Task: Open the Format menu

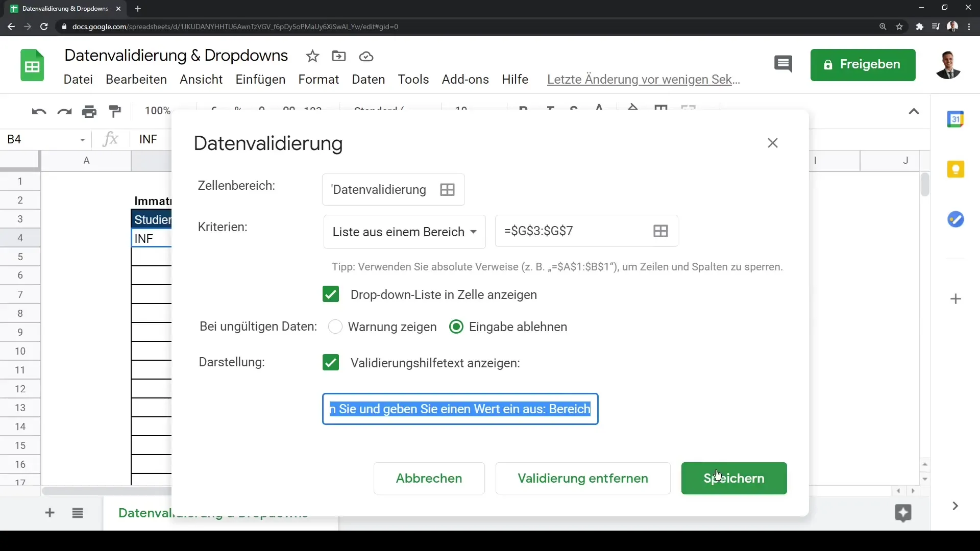Action: [x=318, y=80]
